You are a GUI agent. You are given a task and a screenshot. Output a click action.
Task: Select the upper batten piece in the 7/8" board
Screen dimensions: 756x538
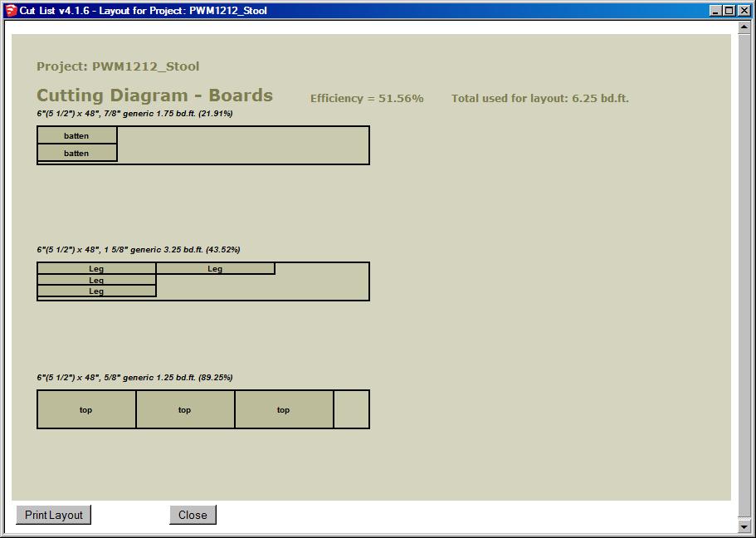point(77,135)
